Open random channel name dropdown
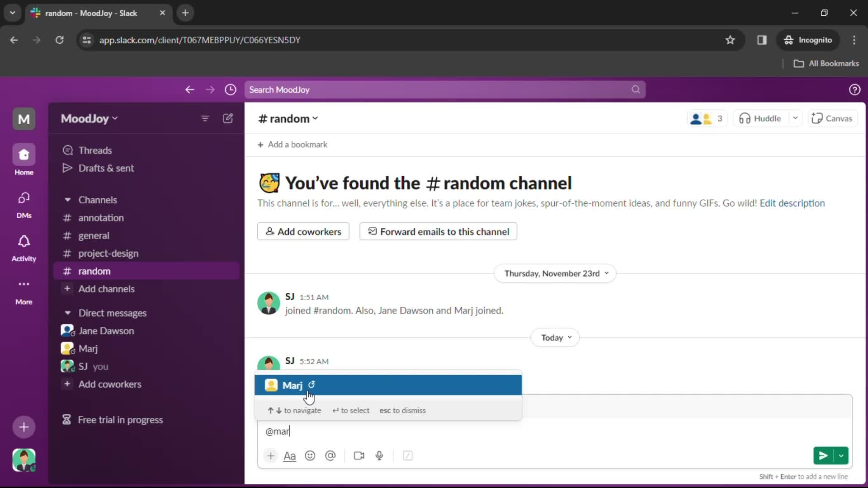Viewport: 868px width, 488px height. coord(288,119)
